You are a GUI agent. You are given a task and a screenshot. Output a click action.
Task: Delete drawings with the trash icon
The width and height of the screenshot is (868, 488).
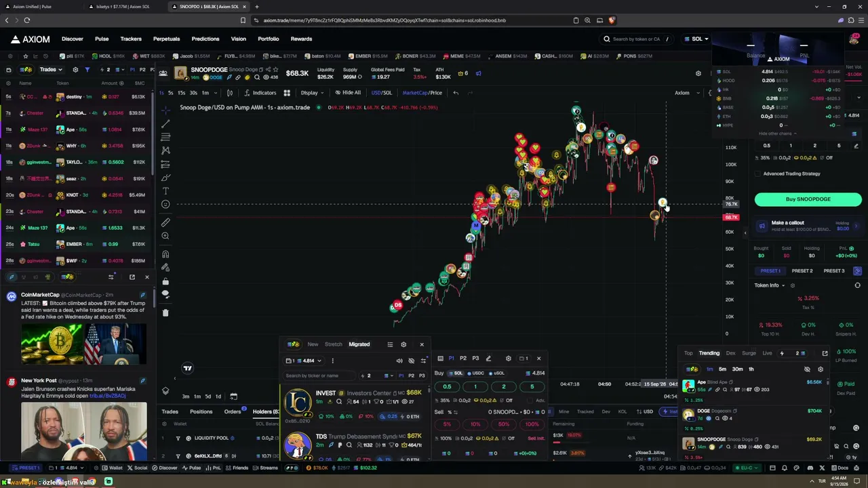(165, 312)
